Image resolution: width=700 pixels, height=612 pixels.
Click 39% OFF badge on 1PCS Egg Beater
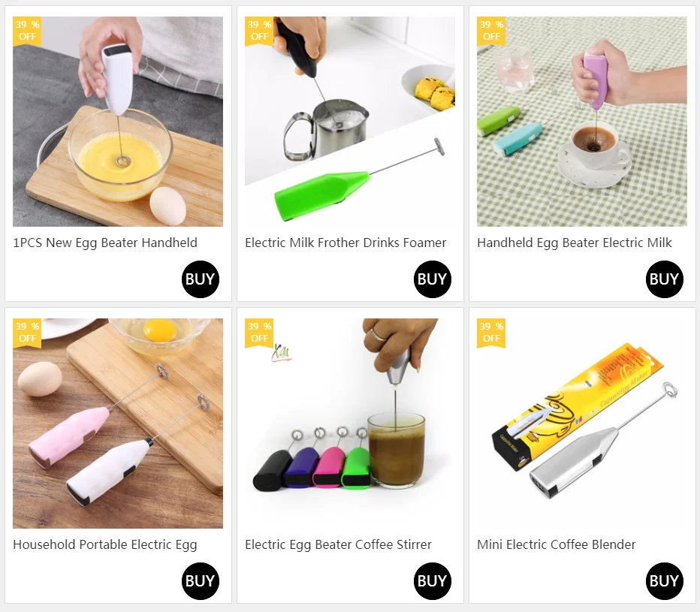click(x=27, y=32)
